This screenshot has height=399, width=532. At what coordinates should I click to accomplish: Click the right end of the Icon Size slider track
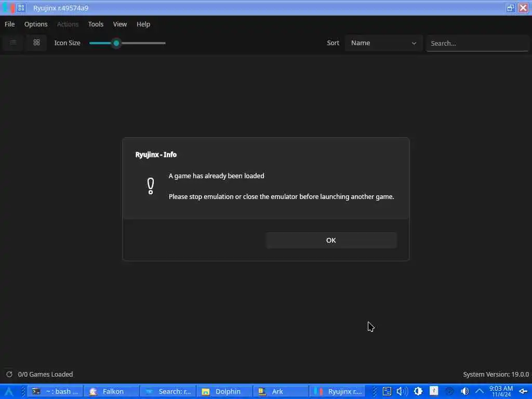164,43
